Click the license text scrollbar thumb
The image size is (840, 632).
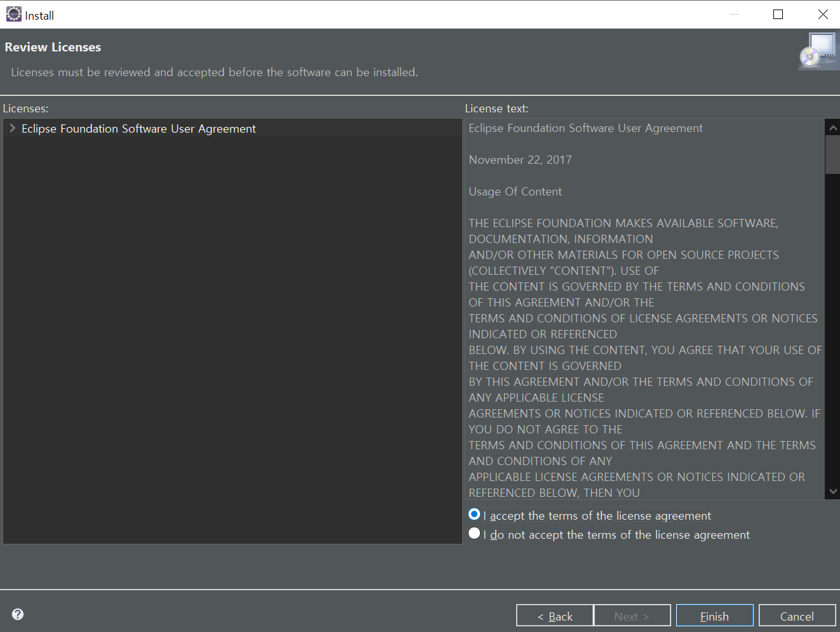[833, 154]
